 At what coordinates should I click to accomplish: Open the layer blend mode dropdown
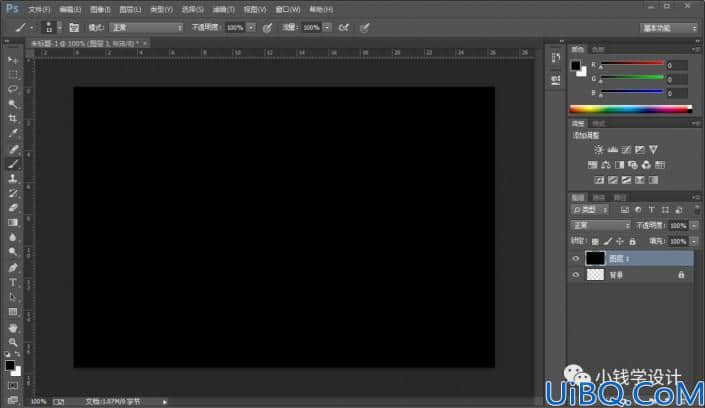coord(601,225)
